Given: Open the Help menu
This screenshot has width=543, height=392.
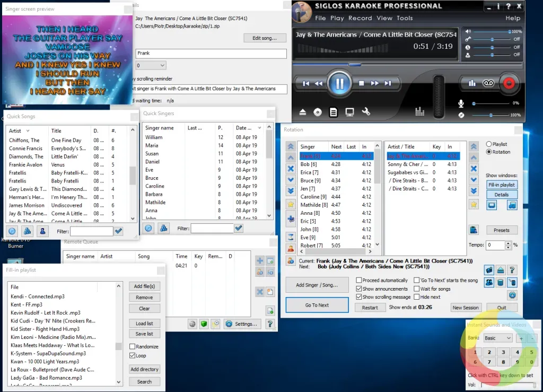Looking at the screenshot, I should coord(513,18).
